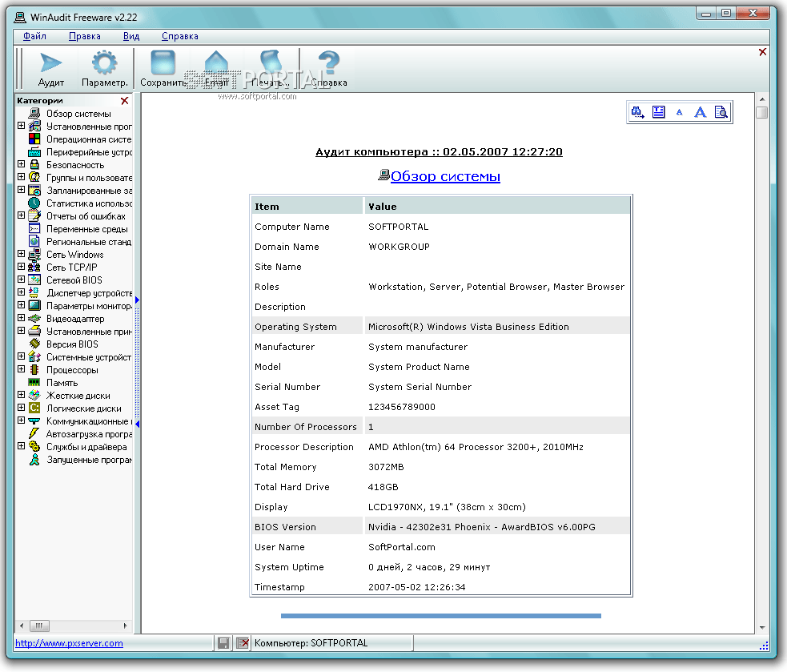The image size is (787, 672).
Task: Expand Сеть TCP/IP node
Action: coord(21,266)
